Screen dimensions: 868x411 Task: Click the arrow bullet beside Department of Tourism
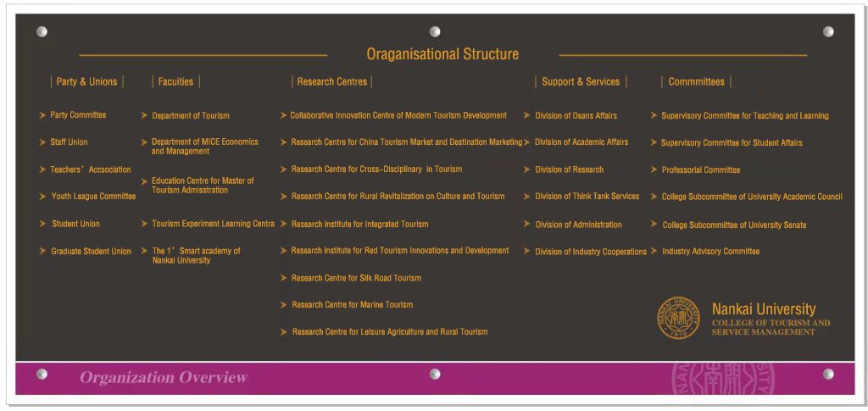coord(144,115)
